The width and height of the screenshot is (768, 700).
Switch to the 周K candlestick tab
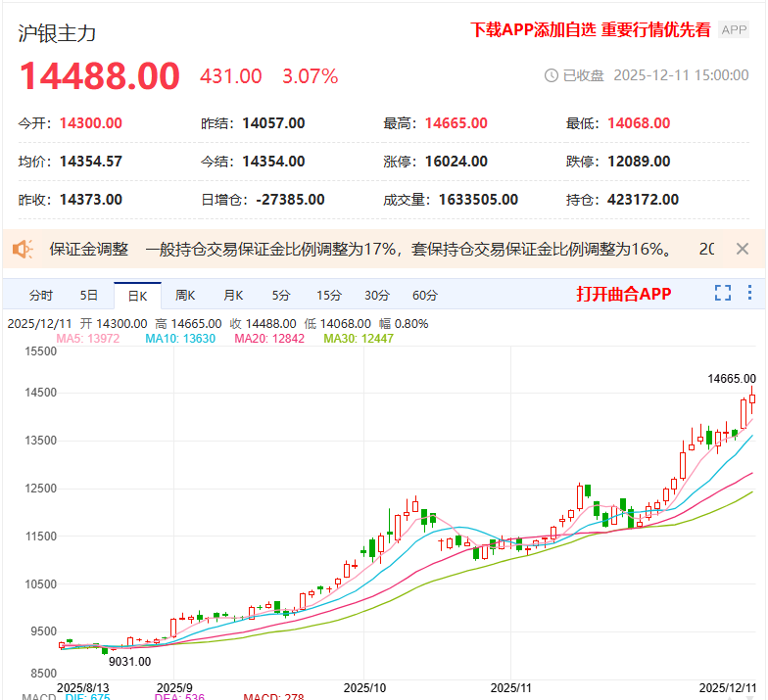[185, 295]
